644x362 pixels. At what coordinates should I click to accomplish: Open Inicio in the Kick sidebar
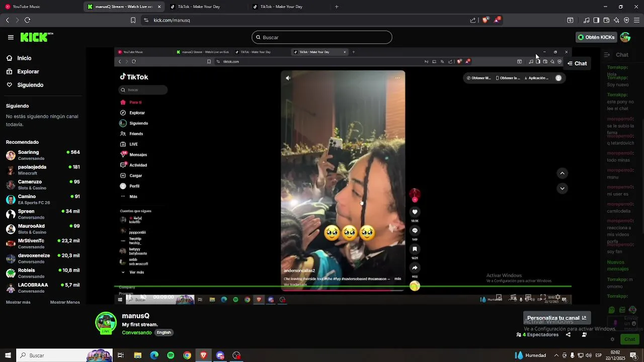pyautogui.click(x=24, y=58)
